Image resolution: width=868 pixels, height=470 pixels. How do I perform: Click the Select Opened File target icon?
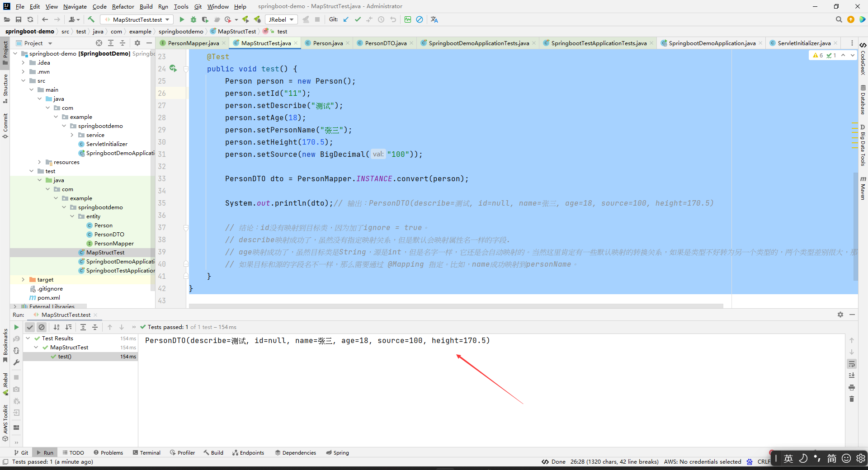(x=99, y=43)
